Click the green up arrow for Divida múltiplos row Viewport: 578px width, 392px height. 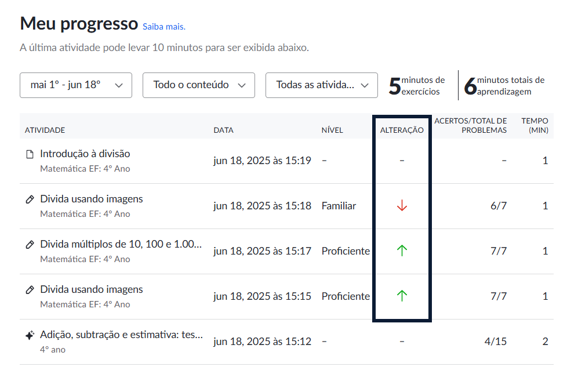coord(402,251)
